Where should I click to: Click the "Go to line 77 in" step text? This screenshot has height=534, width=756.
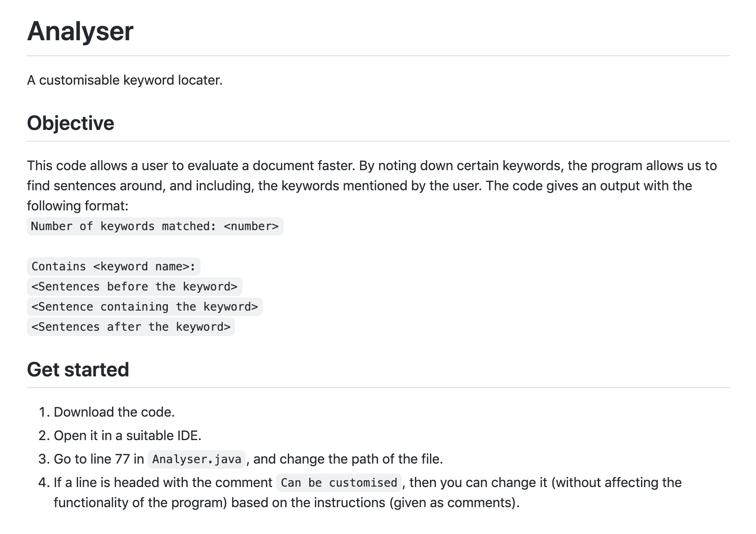tap(99, 459)
